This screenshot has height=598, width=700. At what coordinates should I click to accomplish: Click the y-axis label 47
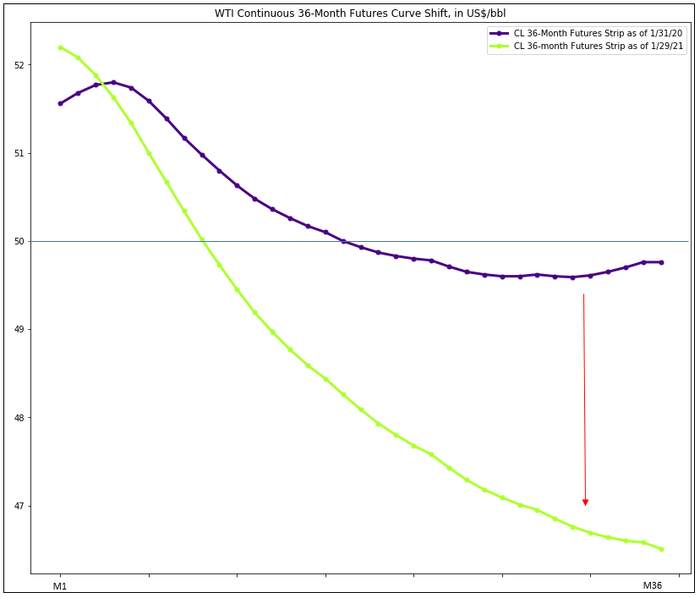point(19,507)
